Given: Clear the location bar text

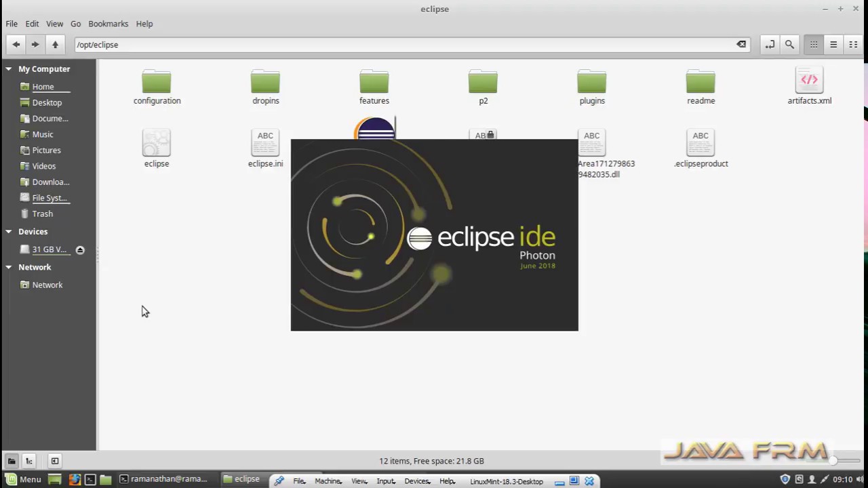Looking at the screenshot, I should (x=741, y=44).
